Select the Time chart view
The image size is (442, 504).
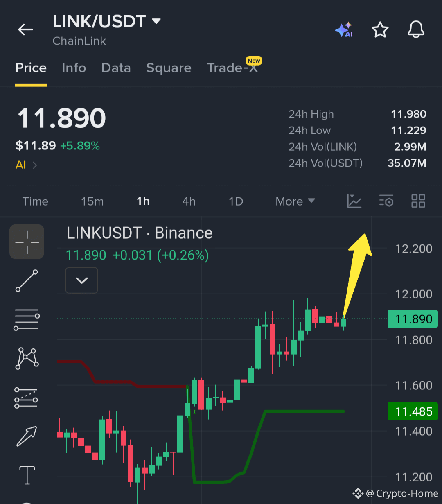pyautogui.click(x=35, y=201)
